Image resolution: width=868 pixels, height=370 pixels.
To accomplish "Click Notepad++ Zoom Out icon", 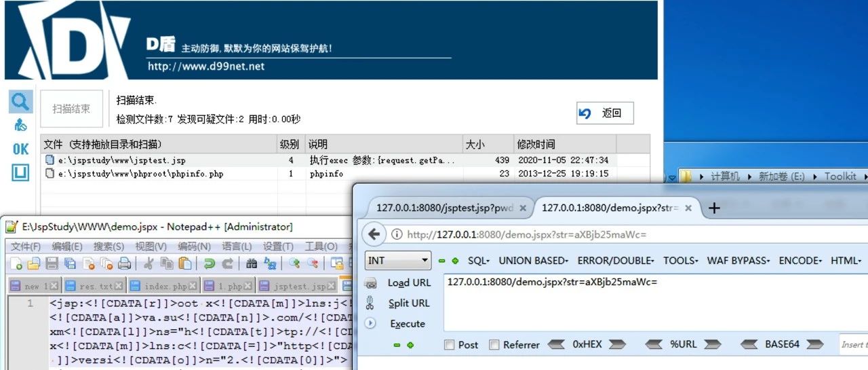I will pos(313,263).
